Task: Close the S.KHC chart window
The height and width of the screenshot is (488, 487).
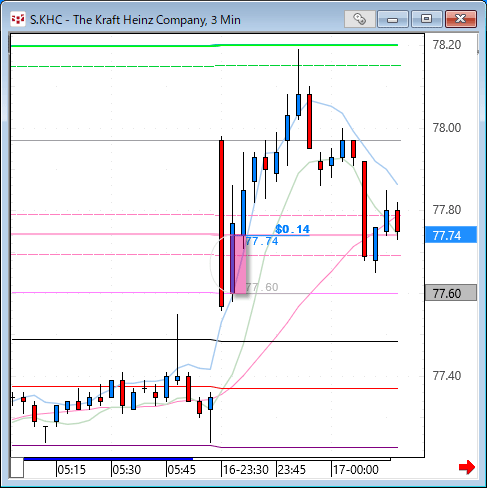Action: (461, 19)
